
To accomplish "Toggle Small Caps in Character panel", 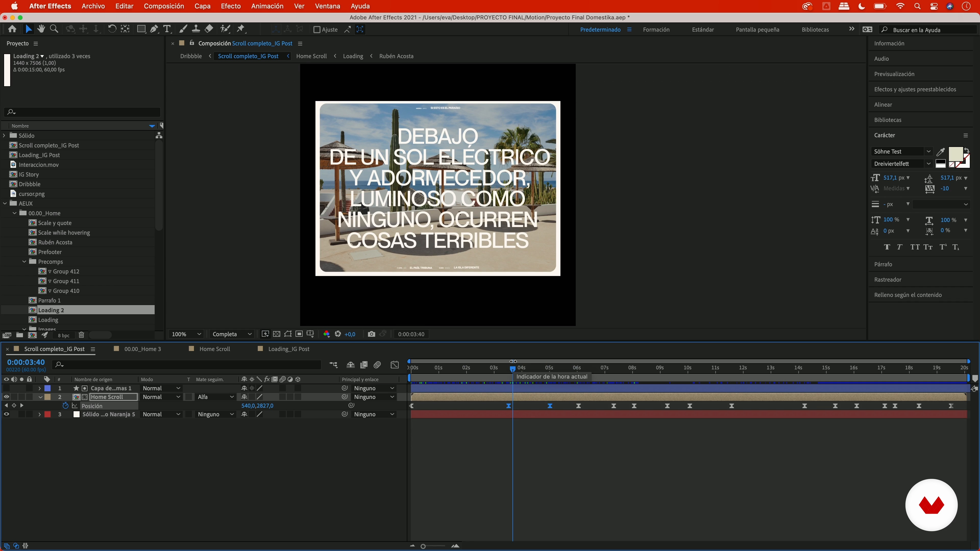I will (928, 247).
